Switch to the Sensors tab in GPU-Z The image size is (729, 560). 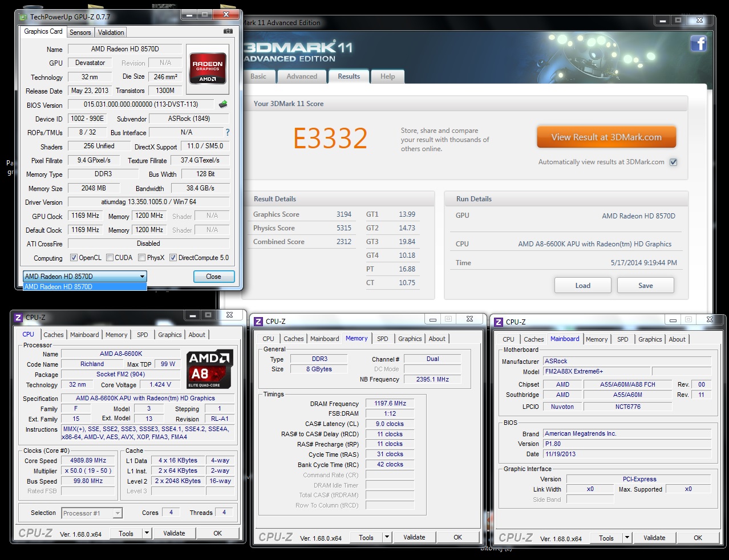[80, 33]
